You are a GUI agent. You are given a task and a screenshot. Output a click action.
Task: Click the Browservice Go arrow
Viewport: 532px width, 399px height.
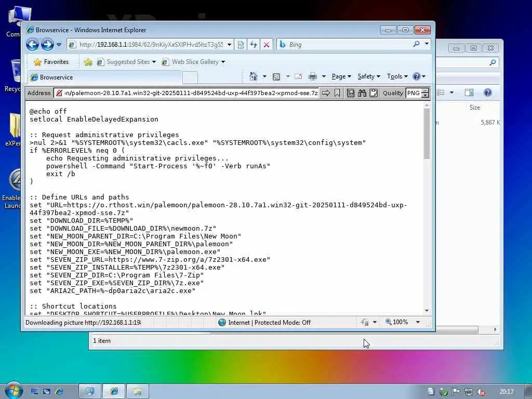pos(326,93)
